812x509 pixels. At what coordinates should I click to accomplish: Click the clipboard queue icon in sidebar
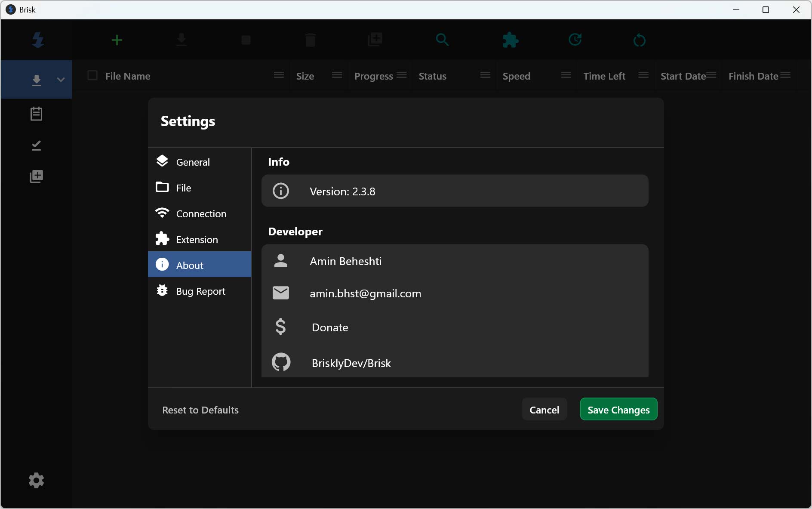(36, 114)
